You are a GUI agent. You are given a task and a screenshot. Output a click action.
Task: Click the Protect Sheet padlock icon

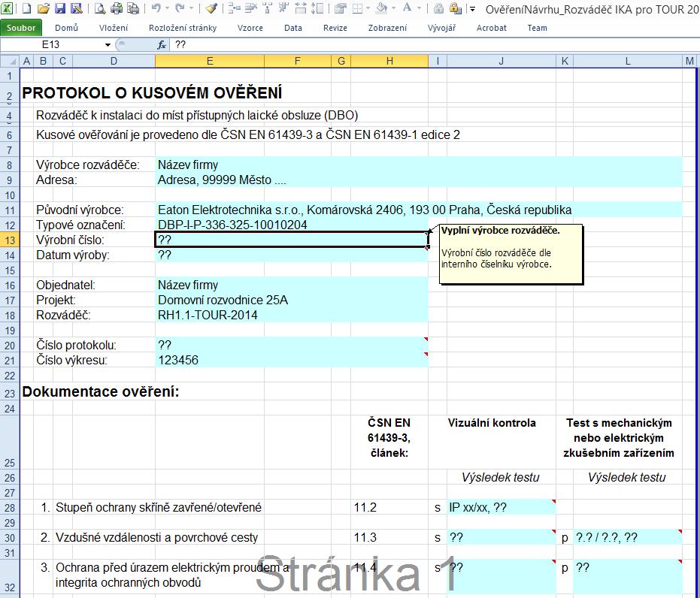coord(456,8)
